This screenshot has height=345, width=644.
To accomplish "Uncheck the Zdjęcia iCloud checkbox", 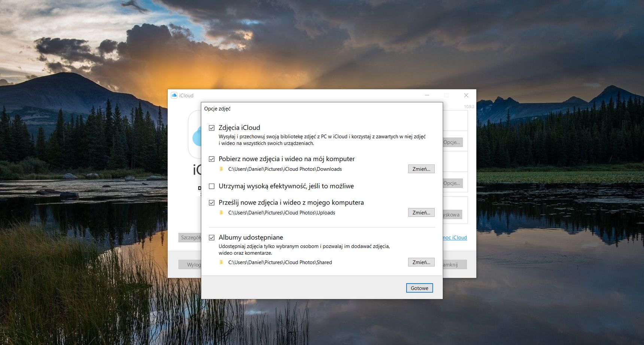I will pyautogui.click(x=212, y=128).
